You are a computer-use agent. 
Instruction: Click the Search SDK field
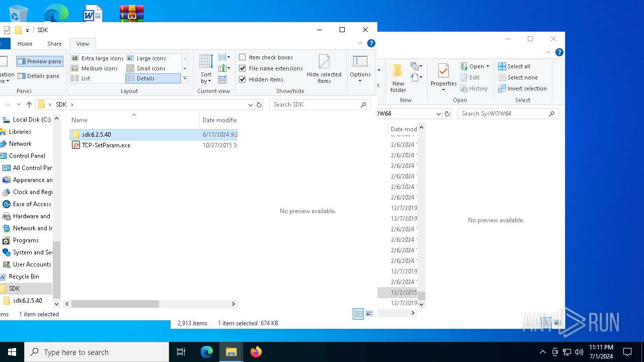coord(319,105)
